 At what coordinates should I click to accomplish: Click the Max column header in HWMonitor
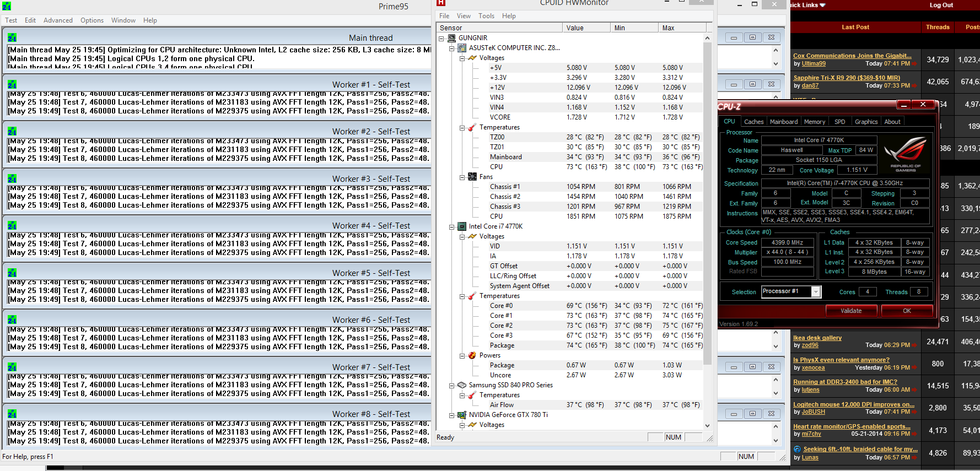682,28
